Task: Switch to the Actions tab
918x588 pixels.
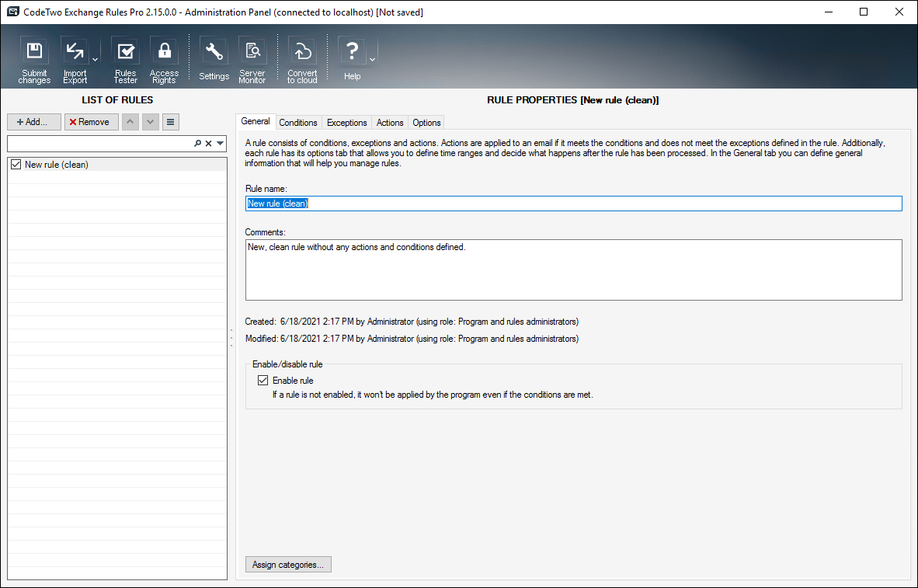Action: pyautogui.click(x=390, y=123)
